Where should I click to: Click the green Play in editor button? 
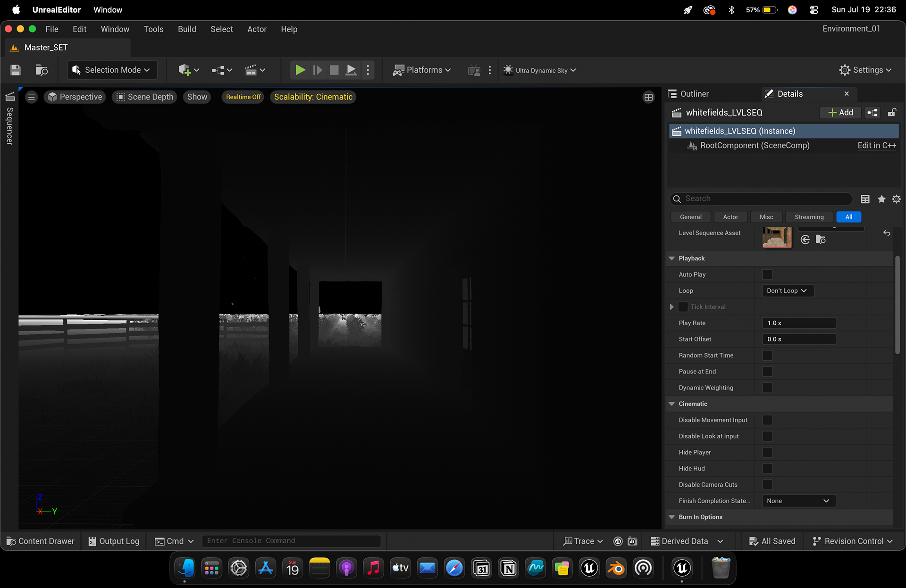coord(300,70)
